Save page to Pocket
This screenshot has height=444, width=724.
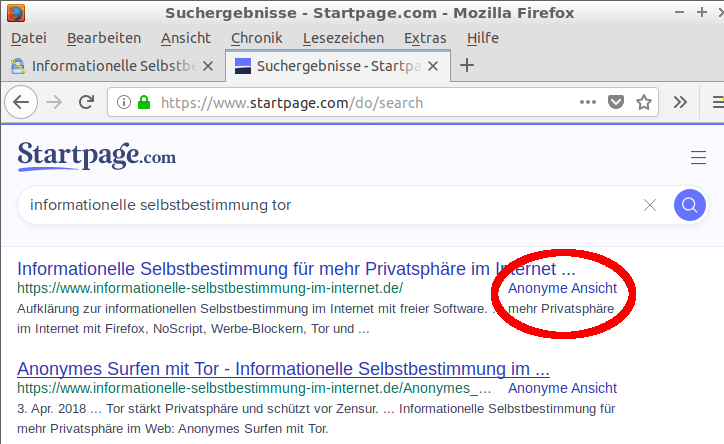615,102
